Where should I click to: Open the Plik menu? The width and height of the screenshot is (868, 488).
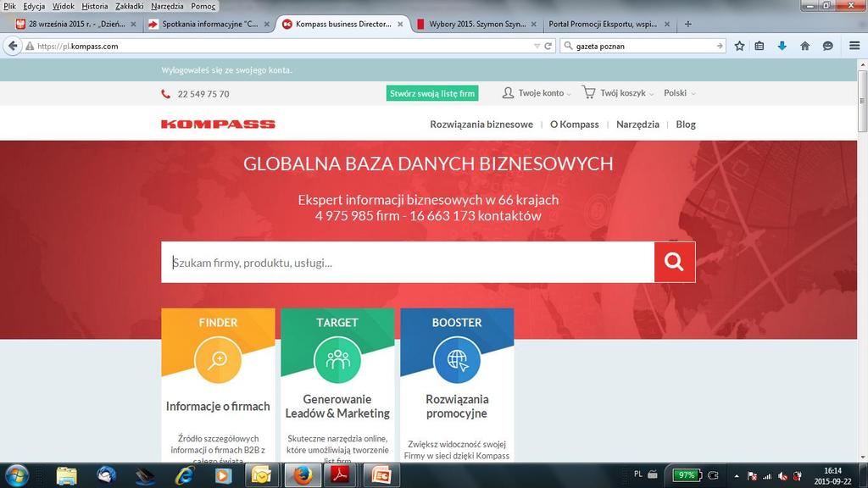pyautogui.click(x=9, y=6)
